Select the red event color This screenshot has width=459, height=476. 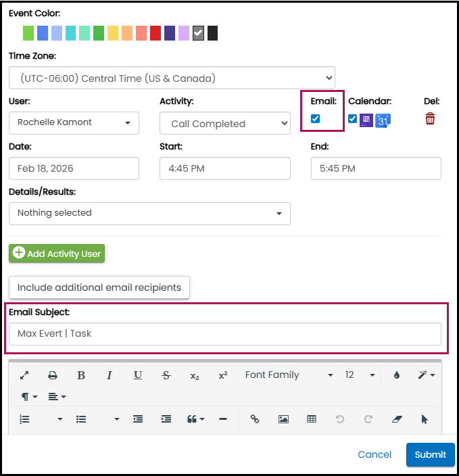click(x=155, y=33)
